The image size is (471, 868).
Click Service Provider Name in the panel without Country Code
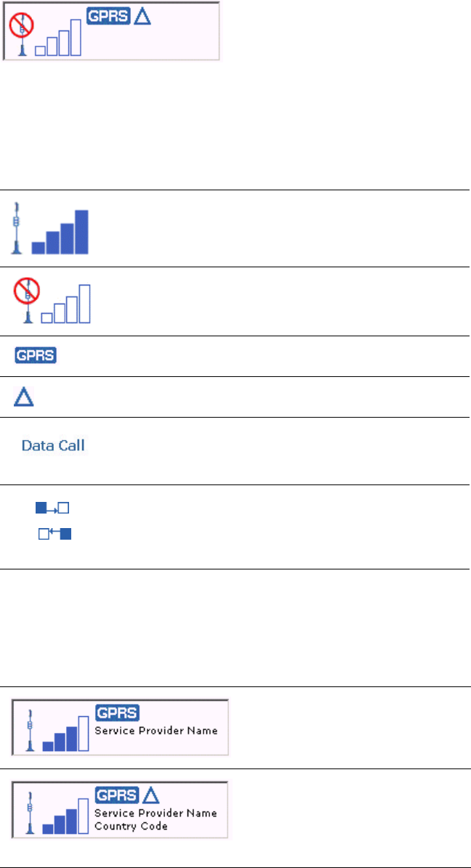[156, 730]
